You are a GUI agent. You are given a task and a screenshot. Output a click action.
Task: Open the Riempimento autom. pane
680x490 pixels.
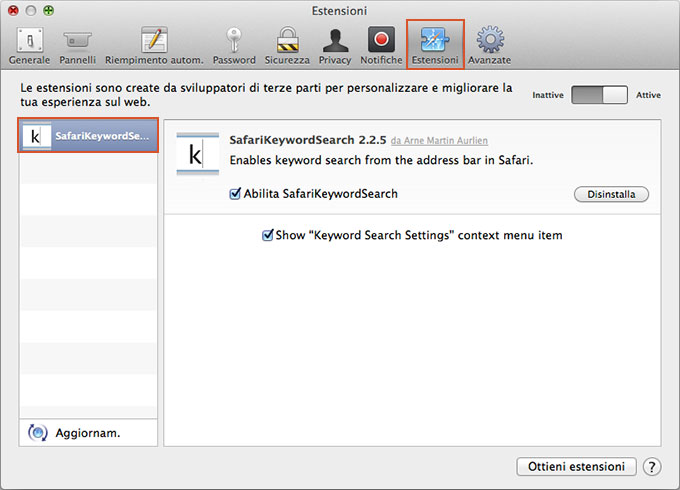pos(154,46)
